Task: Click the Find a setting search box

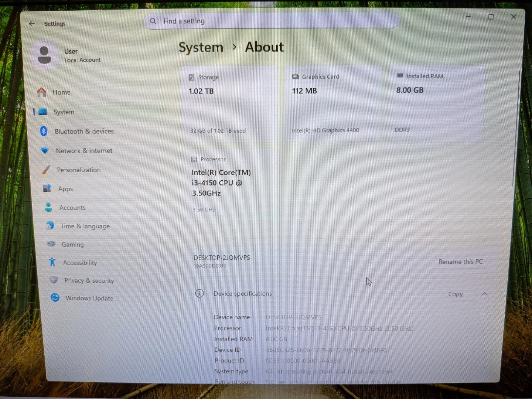Action: [x=272, y=21]
